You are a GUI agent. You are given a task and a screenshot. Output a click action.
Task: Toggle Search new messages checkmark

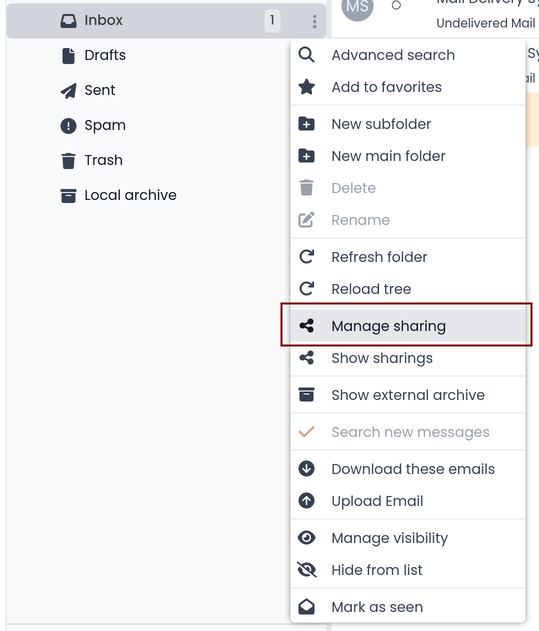408,432
